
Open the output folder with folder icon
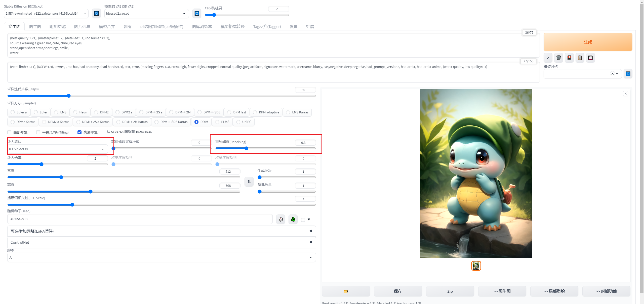pyautogui.click(x=346, y=291)
